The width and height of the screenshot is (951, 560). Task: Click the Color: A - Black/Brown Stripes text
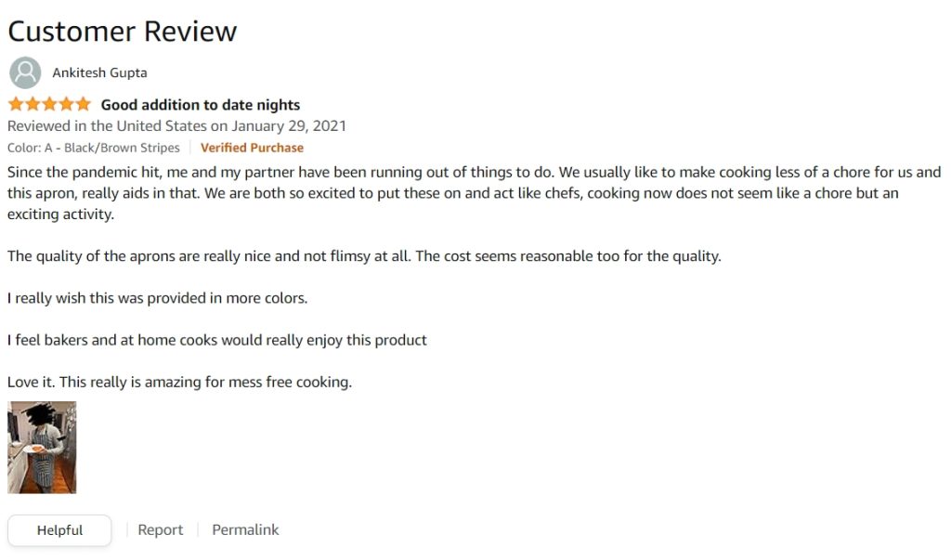point(94,148)
